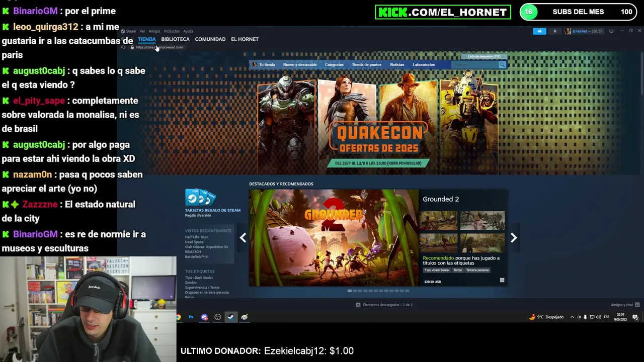Viewport: 644px width, 362px height.
Task: View third Grounded 2 screenshot thumbnail
Action: (439, 243)
